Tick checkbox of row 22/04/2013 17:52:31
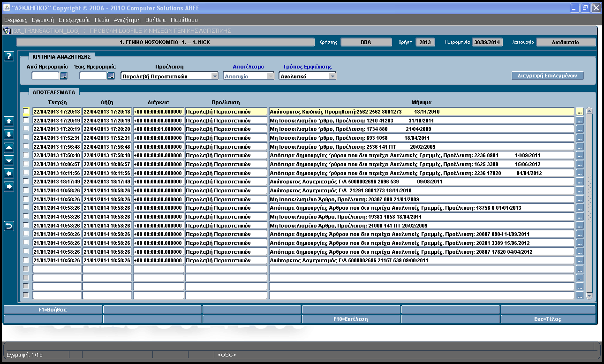This screenshot has height=364, width=604. tap(26, 138)
